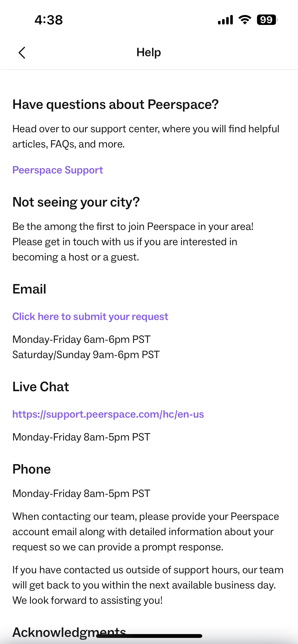
Task: Tap the Email section heading
Action: point(29,289)
